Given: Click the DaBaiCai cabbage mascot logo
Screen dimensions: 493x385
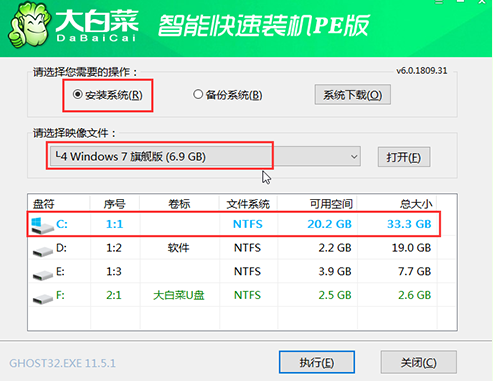Looking at the screenshot, I should [29, 25].
